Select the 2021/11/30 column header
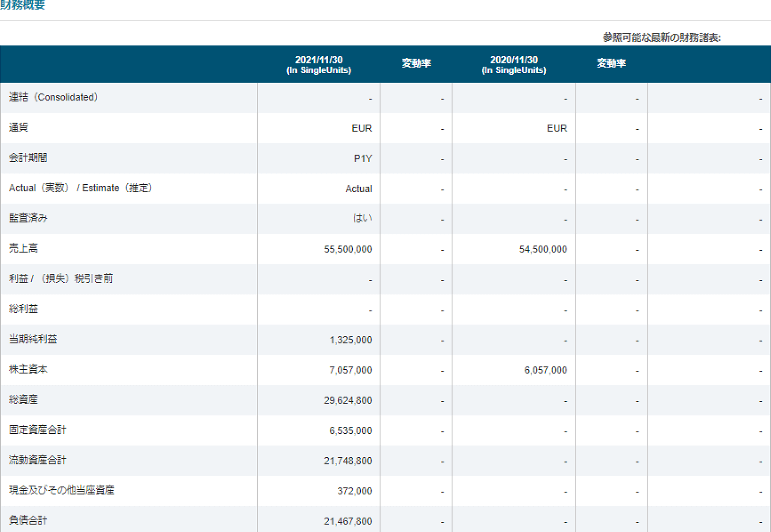 coord(318,65)
